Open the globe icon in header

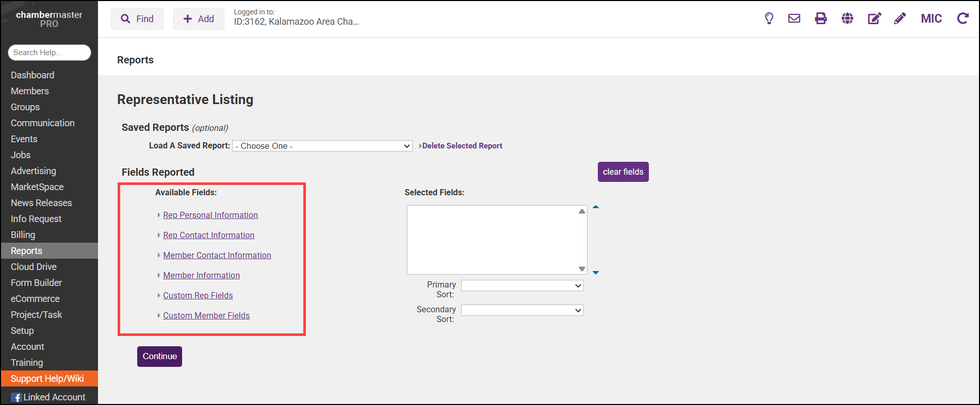click(847, 19)
